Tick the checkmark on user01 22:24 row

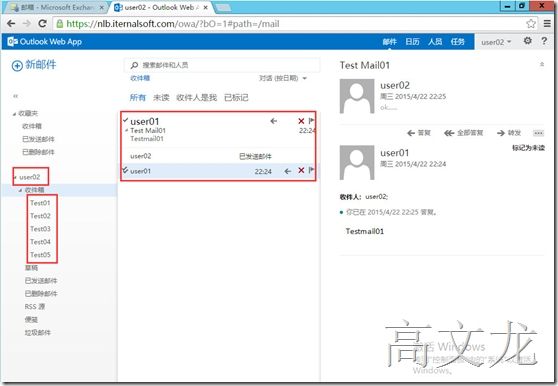[125, 170]
